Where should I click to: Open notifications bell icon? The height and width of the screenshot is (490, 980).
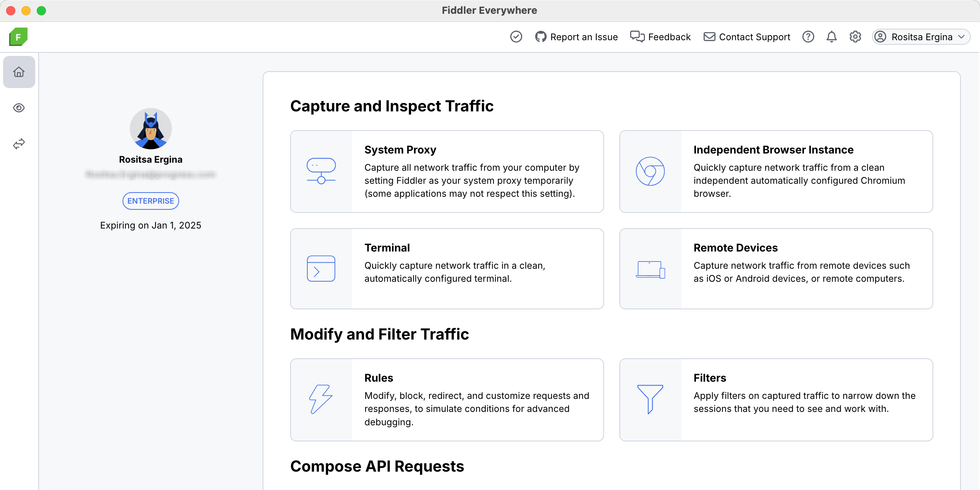point(831,37)
